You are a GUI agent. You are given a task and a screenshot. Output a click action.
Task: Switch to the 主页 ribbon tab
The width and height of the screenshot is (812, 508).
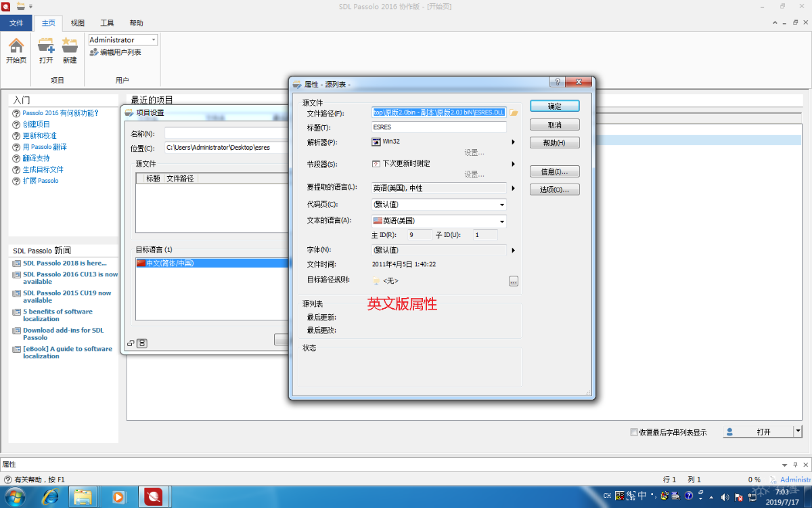pyautogui.click(x=48, y=23)
